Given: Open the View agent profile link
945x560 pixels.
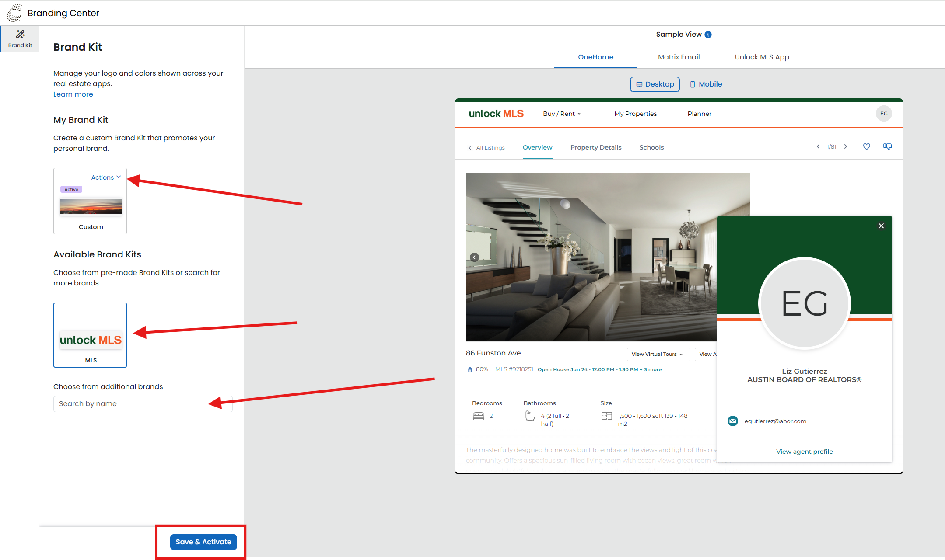Looking at the screenshot, I should point(805,452).
